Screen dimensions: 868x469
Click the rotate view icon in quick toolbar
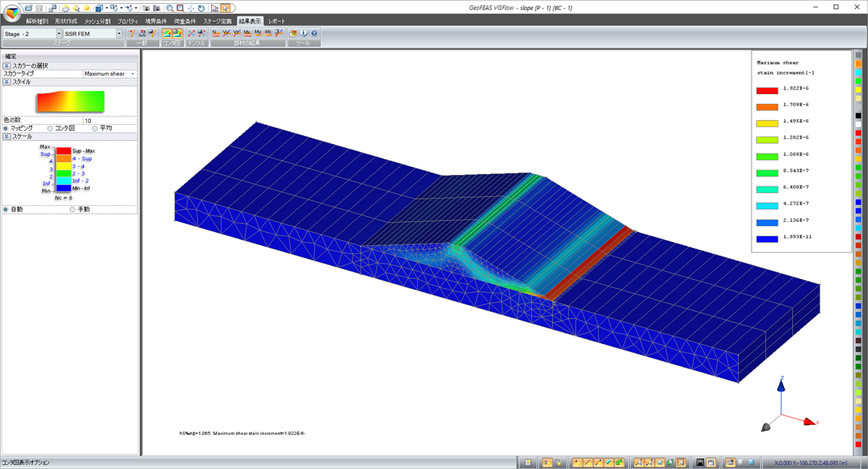coord(200,8)
